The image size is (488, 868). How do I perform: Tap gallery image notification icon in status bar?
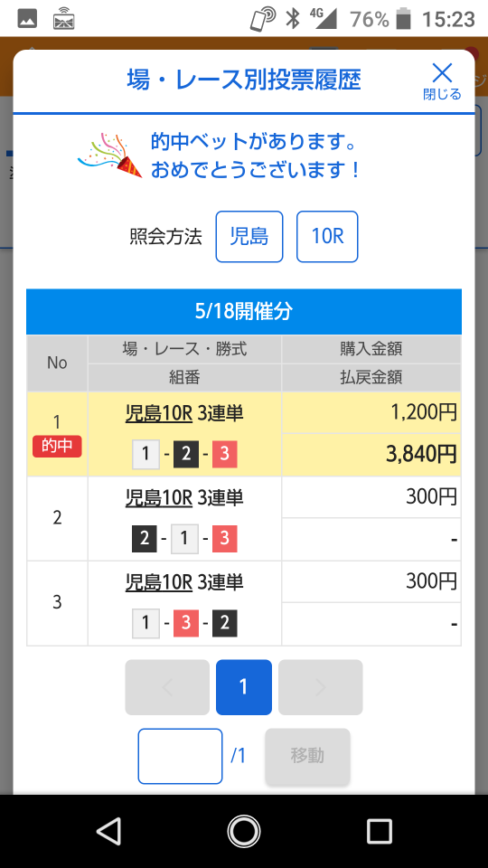tap(27, 19)
